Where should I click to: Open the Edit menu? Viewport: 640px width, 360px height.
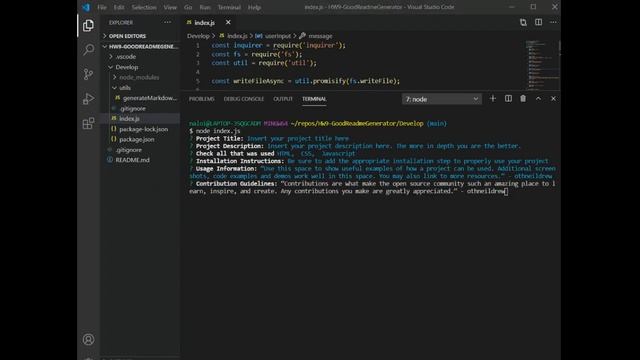(x=119, y=7)
